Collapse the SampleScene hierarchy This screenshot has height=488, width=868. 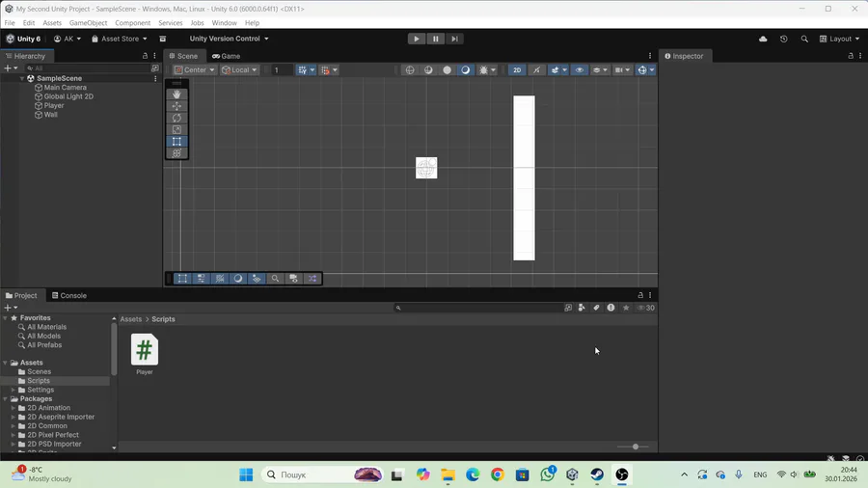tap(22, 78)
